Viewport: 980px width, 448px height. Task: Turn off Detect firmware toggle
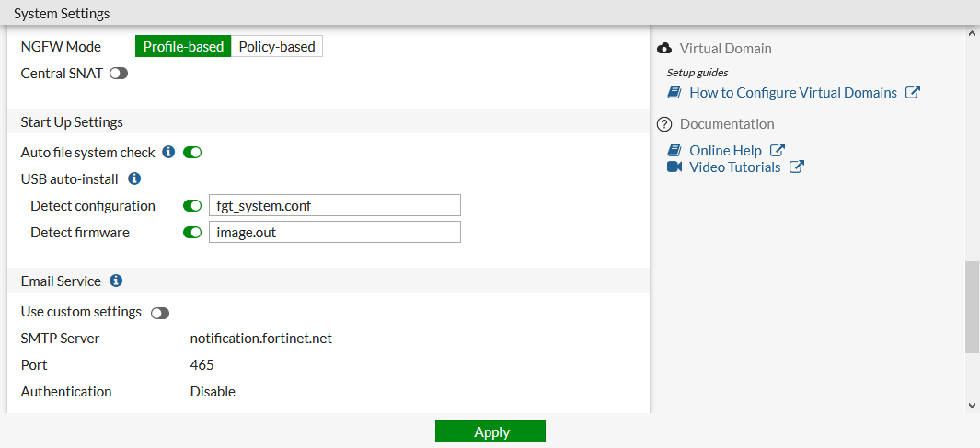pyautogui.click(x=192, y=232)
